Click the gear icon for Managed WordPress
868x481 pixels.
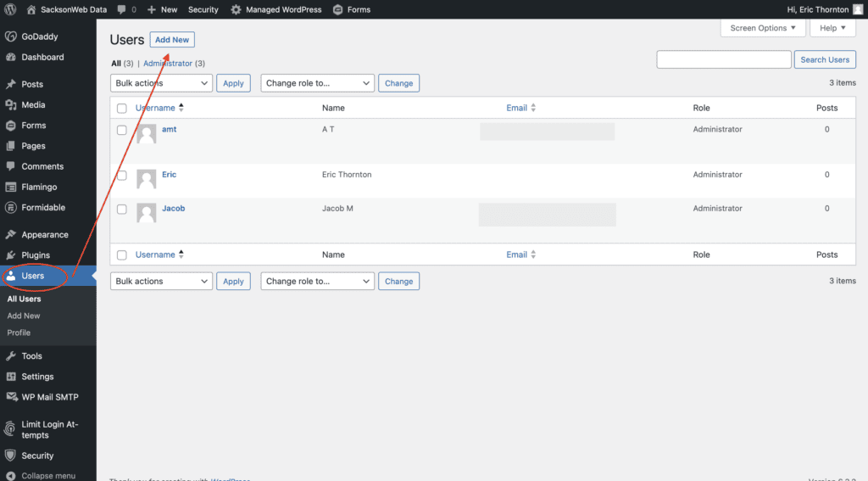tap(236, 9)
